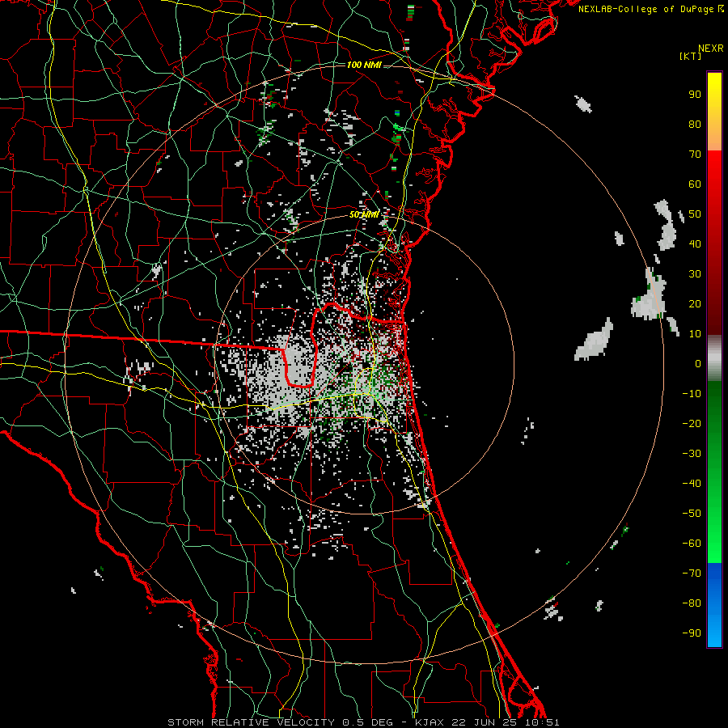728x728 pixels.
Task: Click the -50 knot scale label
Action: click(x=692, y=514)
